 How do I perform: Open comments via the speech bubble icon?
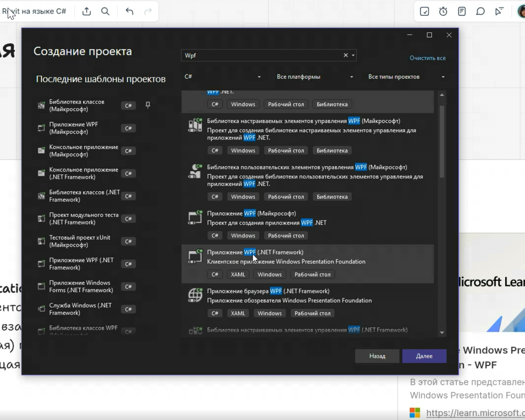click(480, 11)
